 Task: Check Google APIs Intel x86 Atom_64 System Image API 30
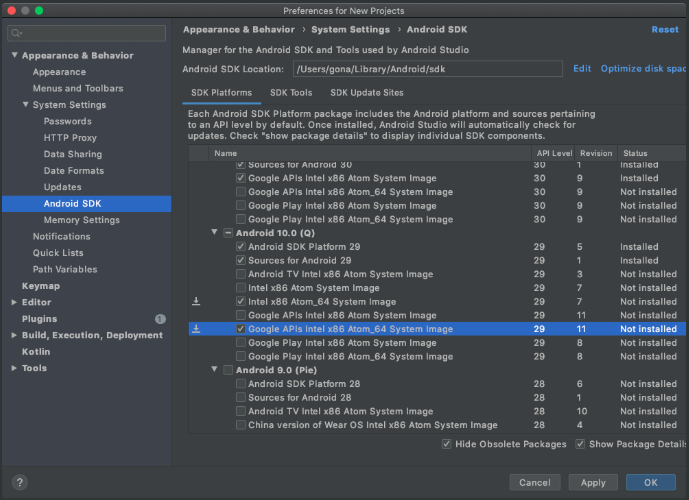[240, 192]
